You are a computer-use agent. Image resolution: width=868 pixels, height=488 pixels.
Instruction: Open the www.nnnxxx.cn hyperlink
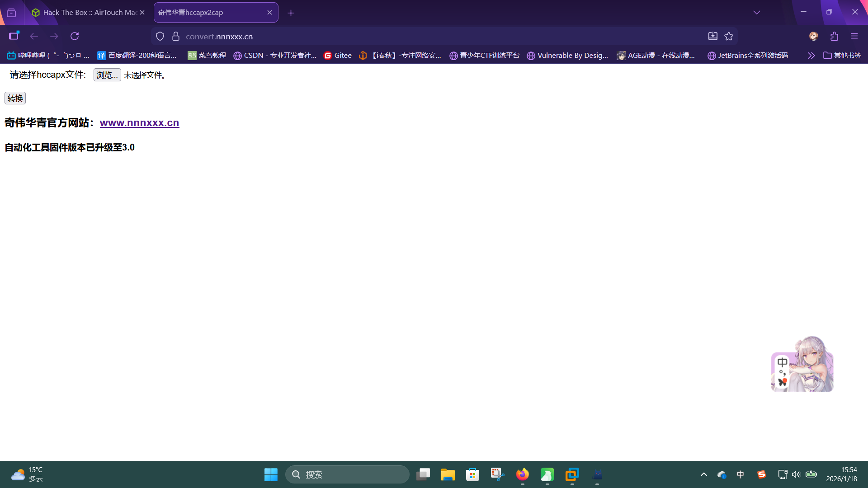pyautogui.click(x=139, y=123)
